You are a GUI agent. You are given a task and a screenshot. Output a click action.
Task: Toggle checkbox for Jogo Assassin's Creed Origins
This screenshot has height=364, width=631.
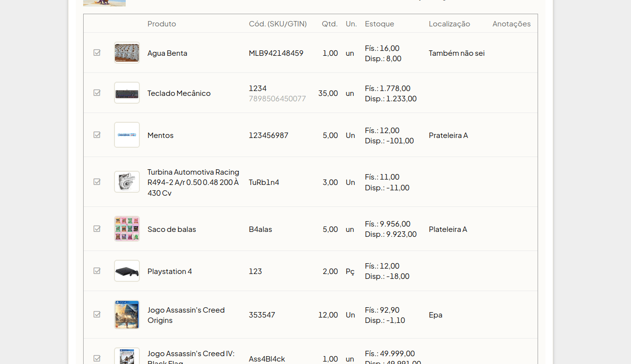click(97, 314)
